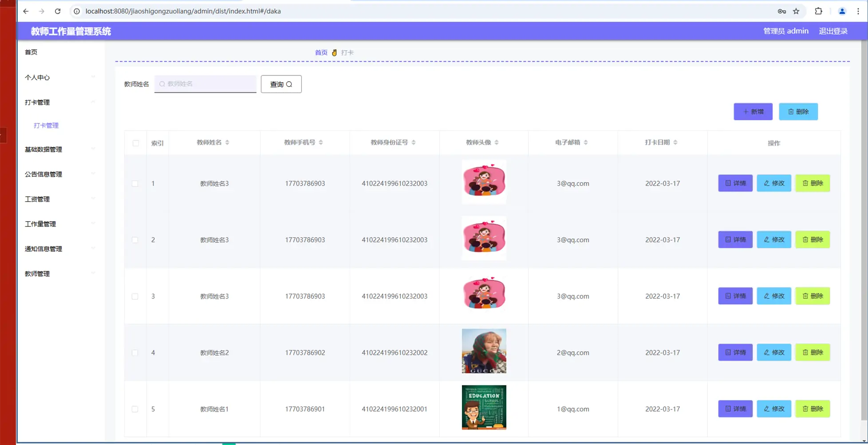
Task: Click 退出登录 to log out
Action: [x=833, y=31]
